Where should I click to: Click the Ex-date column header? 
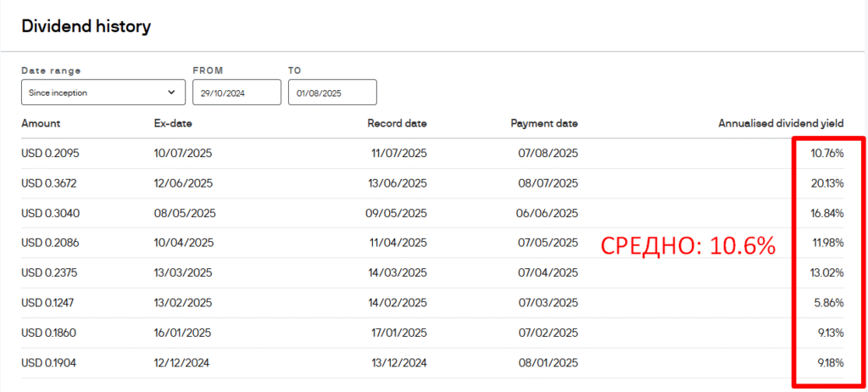tap(173, 124)
